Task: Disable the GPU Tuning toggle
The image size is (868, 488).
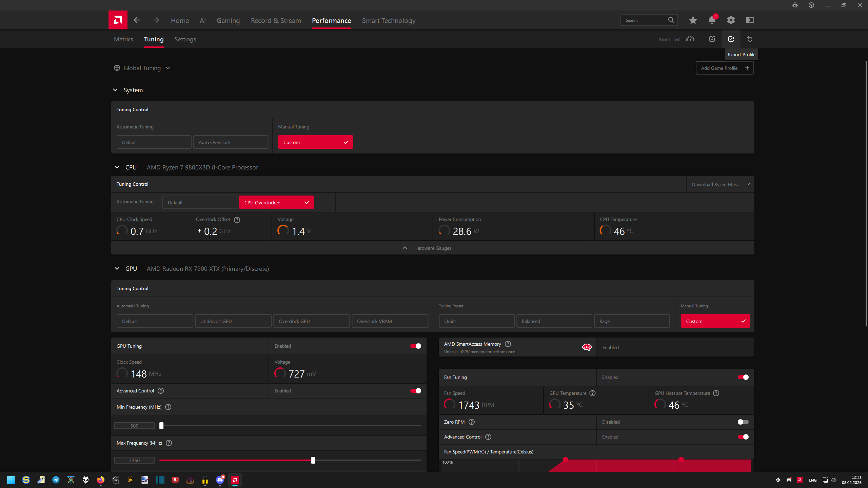Action: 415,346
